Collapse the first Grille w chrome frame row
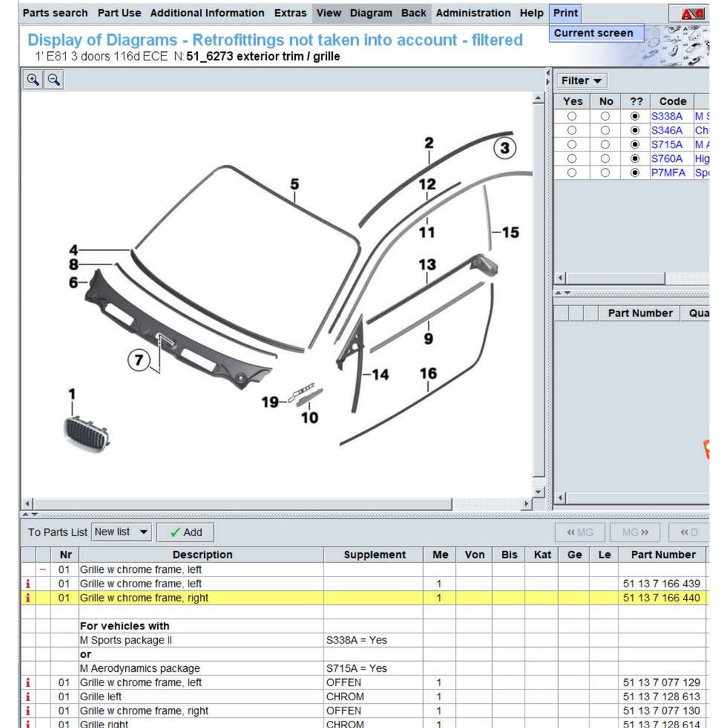The width and height of the screenshot is (728, 728). click(43, 569)
